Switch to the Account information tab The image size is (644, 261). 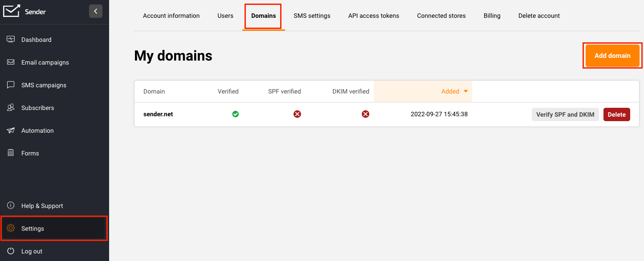[171, 16]
